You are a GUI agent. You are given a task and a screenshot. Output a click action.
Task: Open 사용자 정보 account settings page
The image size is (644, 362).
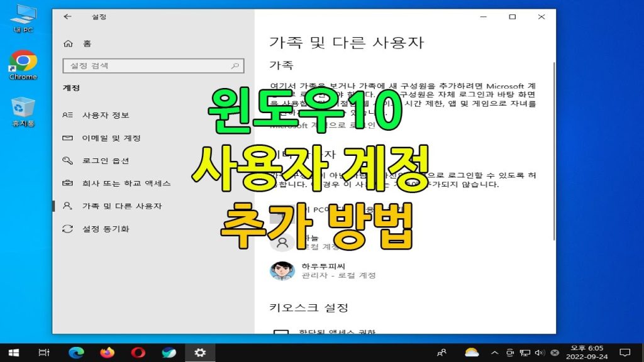[x=105, y=116]
